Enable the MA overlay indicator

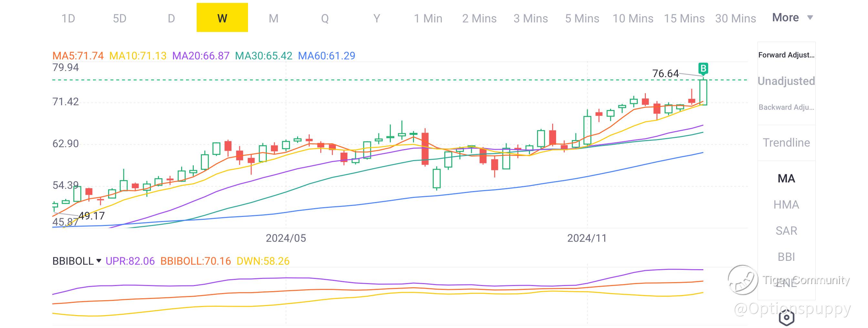point(786,178)
